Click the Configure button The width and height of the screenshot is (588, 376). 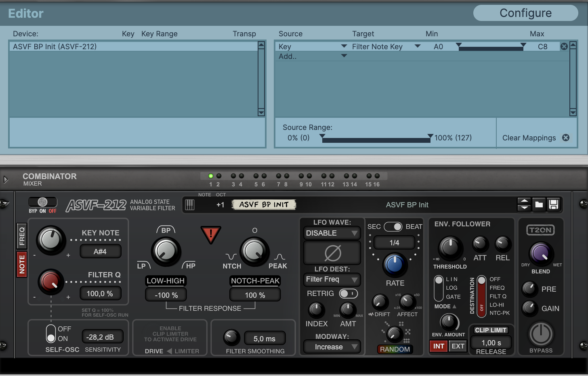(525, 13)
